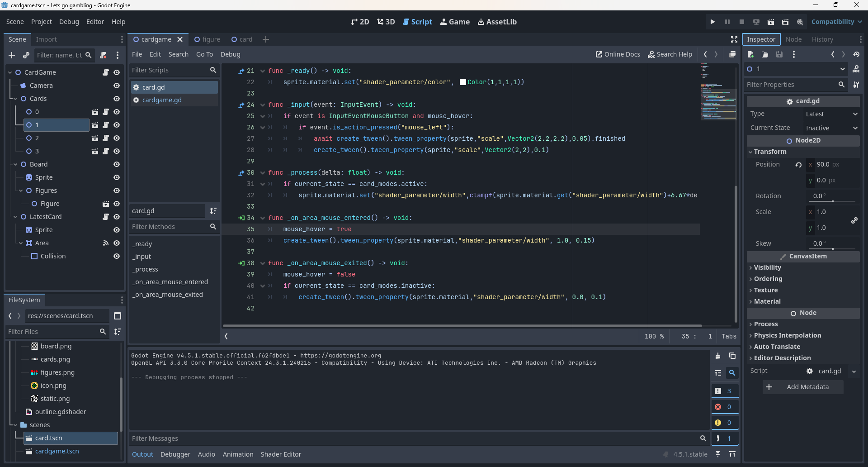Viewport: 868px width, 467px height.
Task: Hide the Board node using its eye icon
Action: 117,164
